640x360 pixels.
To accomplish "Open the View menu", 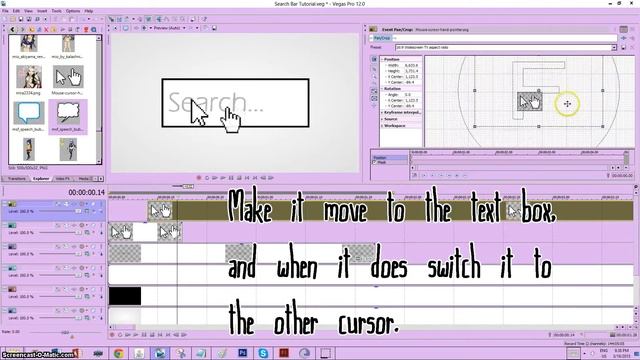I will click(x=29, y=11).
